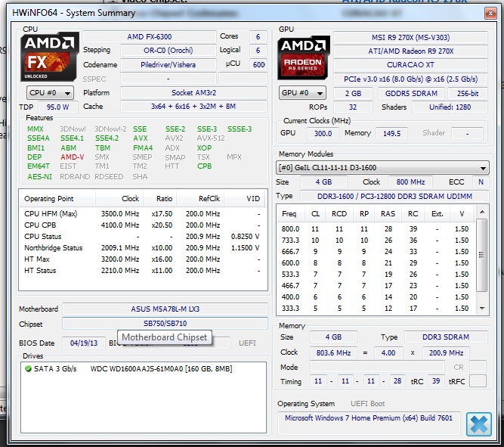Click the GPU clock value 300.0
Image resolution: width=504 pixels, height=447 pixels.
323,133
